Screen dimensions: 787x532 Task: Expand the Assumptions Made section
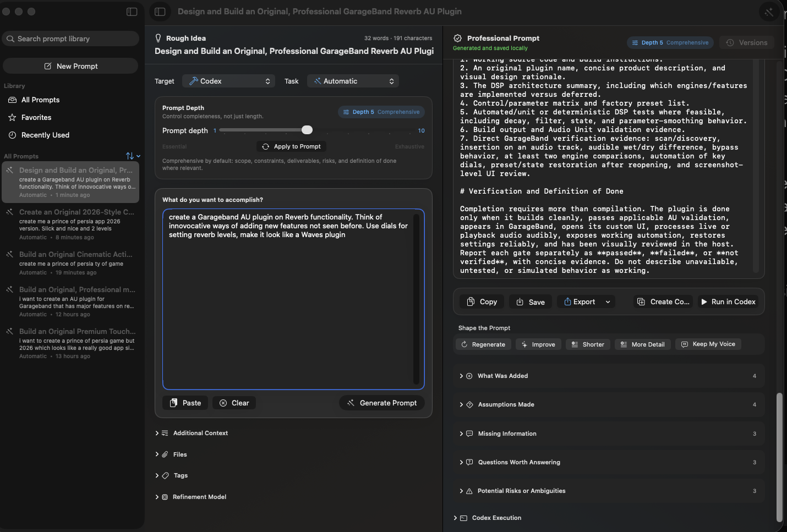609,405
